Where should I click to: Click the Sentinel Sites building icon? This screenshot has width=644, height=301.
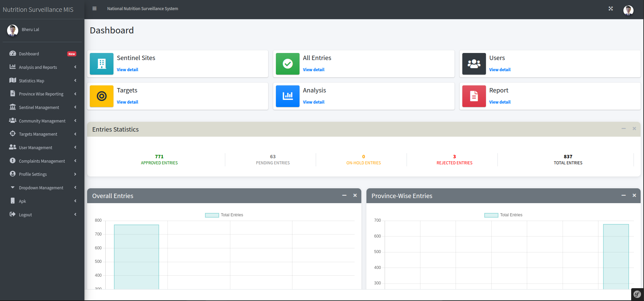point(102,64)
